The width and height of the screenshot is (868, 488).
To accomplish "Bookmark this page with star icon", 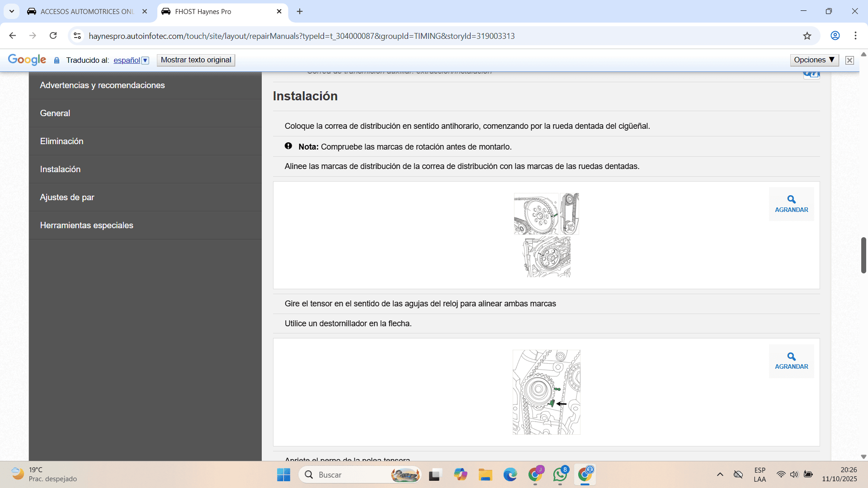I will click(807, 36).
